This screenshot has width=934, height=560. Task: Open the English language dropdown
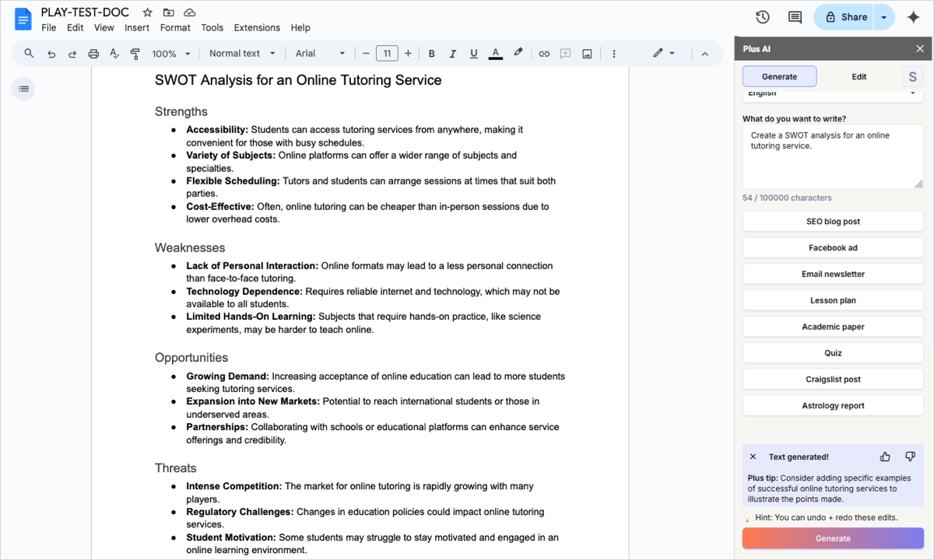tap(833, 93)
